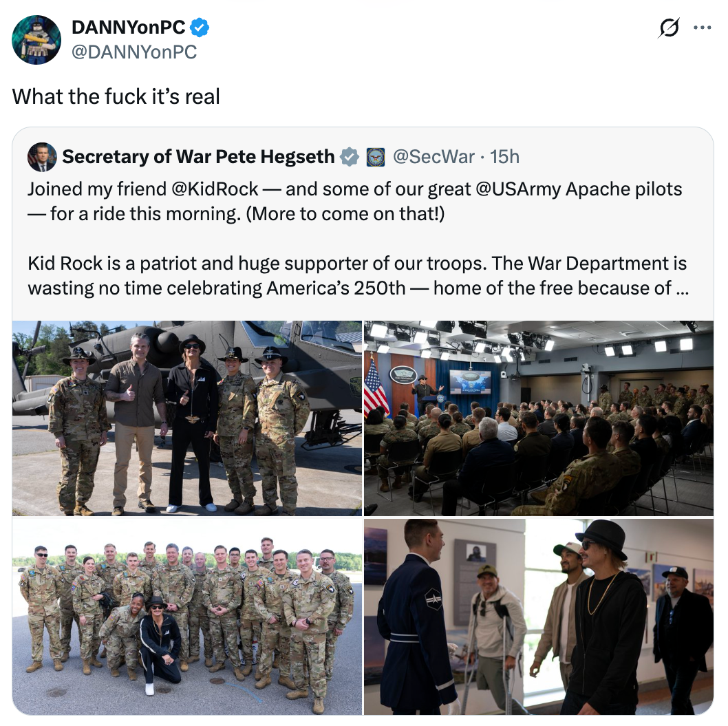
Task: Open the Apache helicopter group photo
Action: (187, 418)
